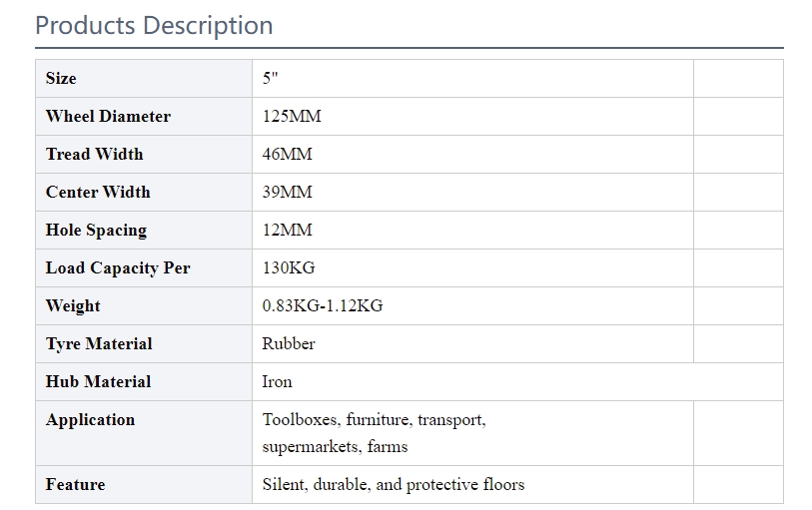
Task: Select the Tyre Material label
Action: [99, 344]
